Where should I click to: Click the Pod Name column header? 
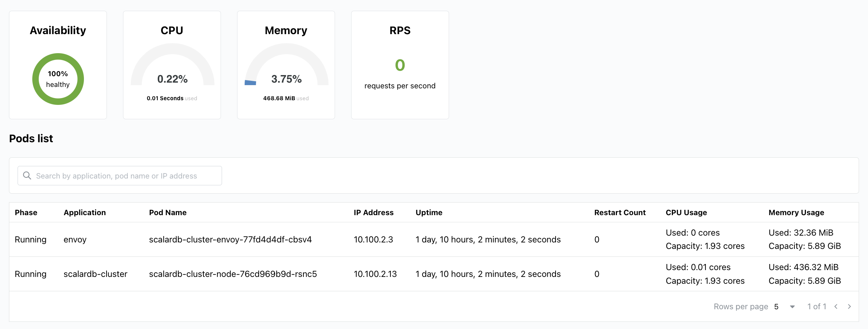pos(168,212)
